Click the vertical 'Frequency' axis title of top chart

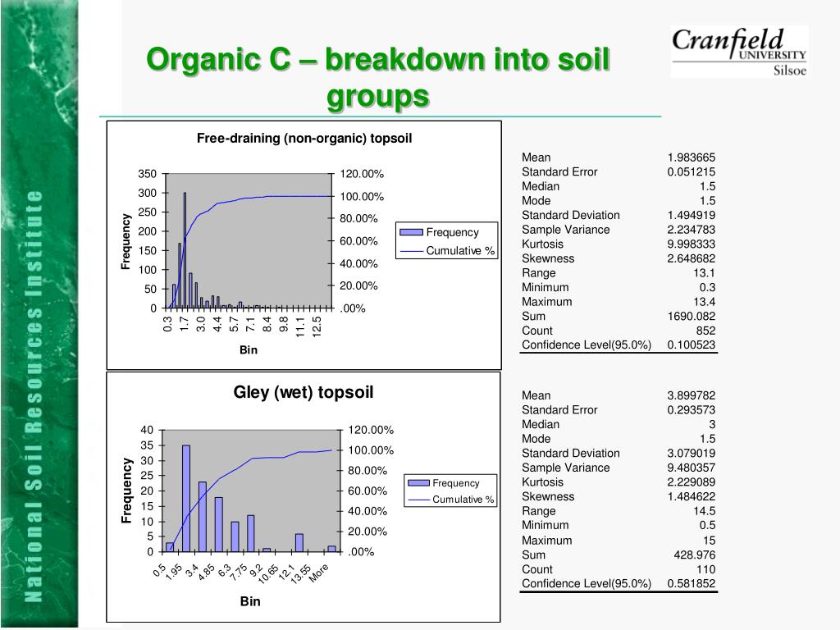coord(126,242)
